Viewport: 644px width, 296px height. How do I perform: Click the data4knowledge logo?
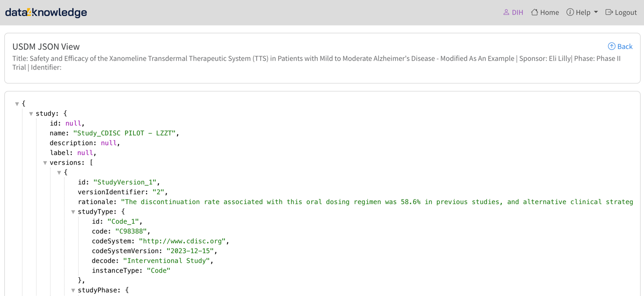click(46, 12)
